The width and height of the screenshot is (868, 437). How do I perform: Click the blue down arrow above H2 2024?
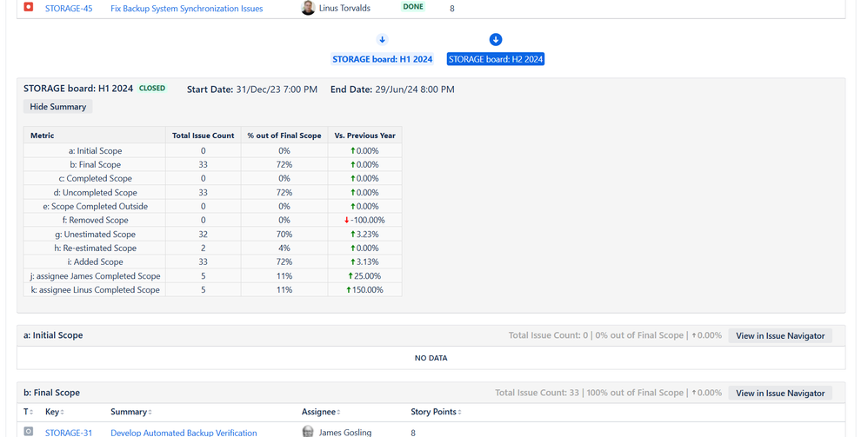coord(496,40)
